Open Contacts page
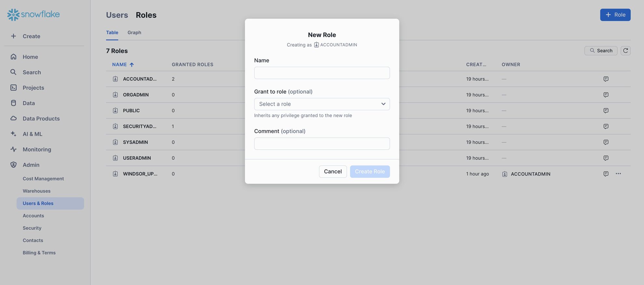 pos(33,240)
